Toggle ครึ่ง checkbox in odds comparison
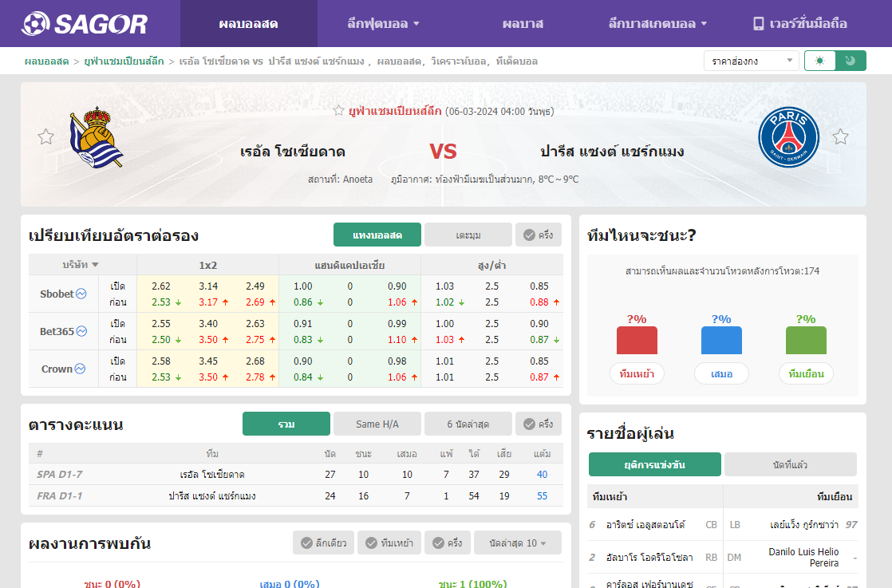The width and height of the screenshot is (892, 588). pyautogui.click(x=539, y=235)
